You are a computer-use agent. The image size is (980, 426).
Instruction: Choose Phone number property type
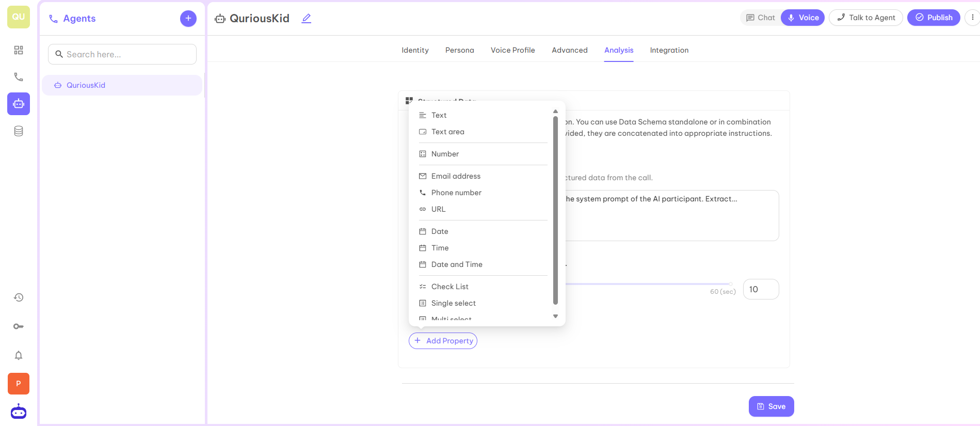pos(483,193)
